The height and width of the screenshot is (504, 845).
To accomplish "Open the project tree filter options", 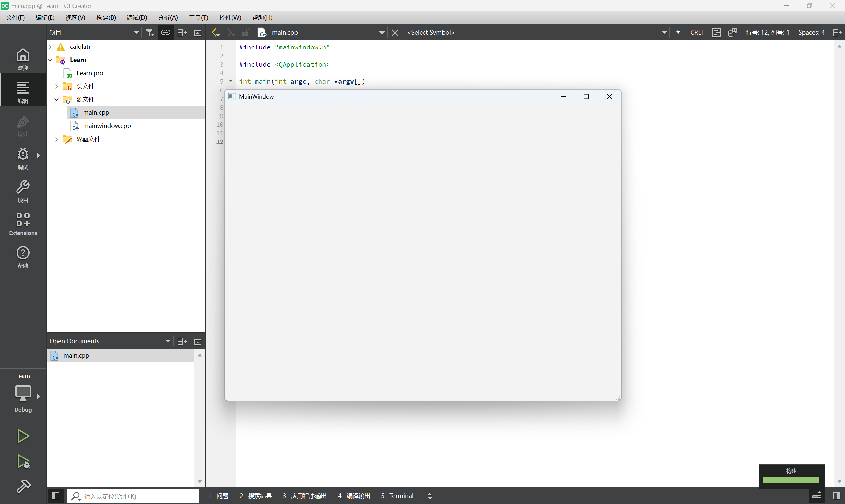I will [150, 33].
